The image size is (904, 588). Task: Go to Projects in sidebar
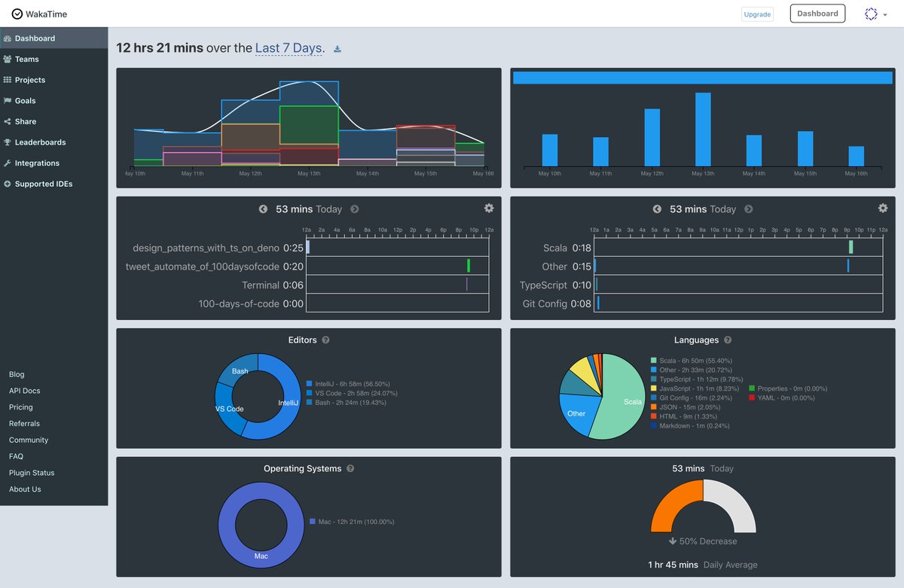coord(54,80)
